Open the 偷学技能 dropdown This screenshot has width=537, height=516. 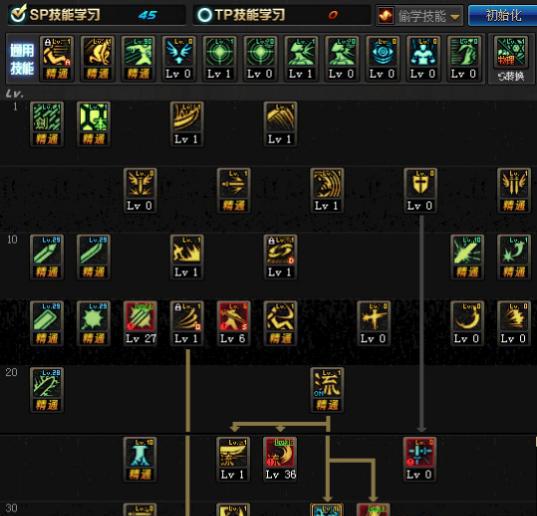[x=420, y=15]
